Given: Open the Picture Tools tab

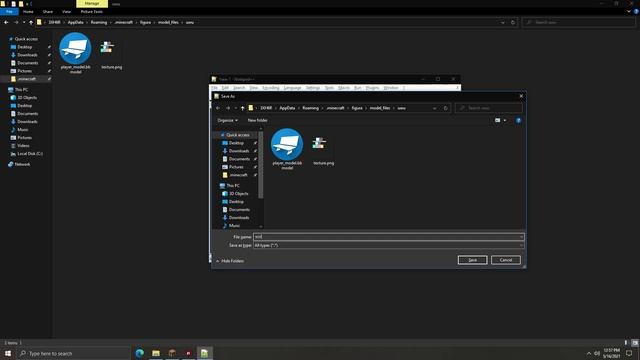Looking at the screenshot, I should click(x=92, y=12).
